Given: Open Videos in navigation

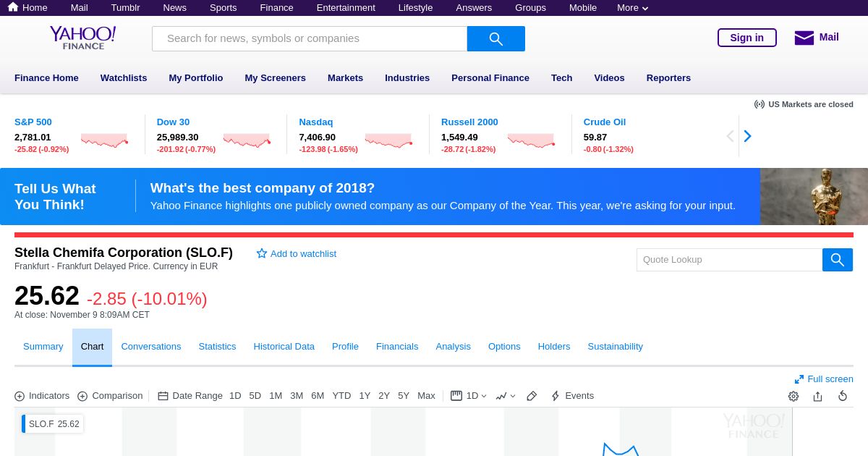Looking at the screenshot, I should 610,77.
